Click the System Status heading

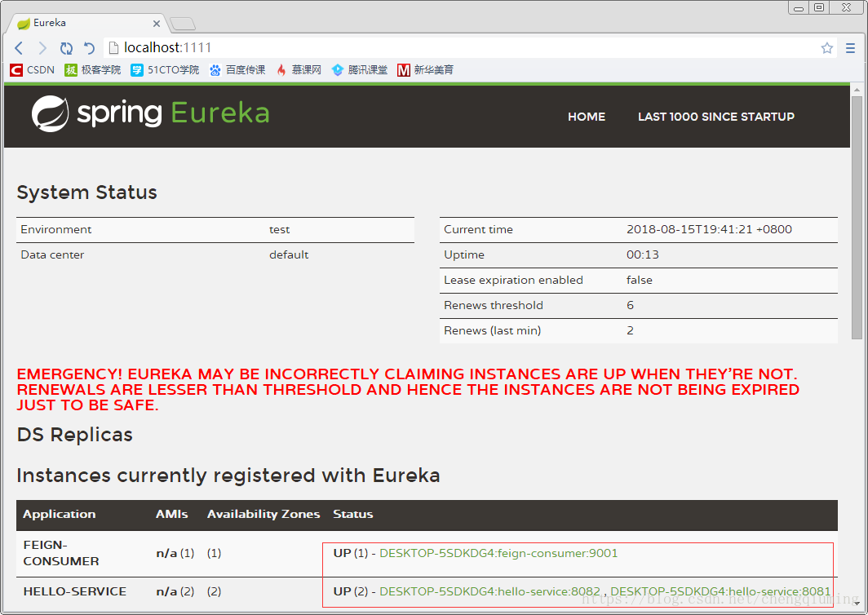click(x=87, y=192)
